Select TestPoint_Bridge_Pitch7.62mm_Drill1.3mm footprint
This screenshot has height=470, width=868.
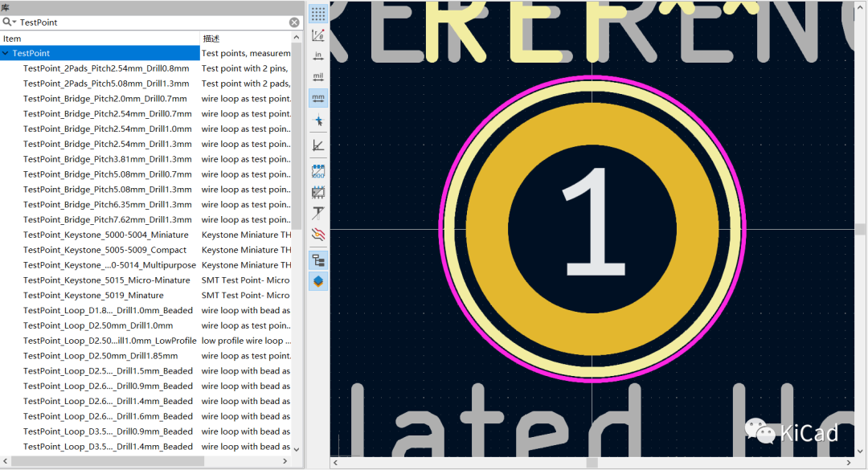(108, 220)
